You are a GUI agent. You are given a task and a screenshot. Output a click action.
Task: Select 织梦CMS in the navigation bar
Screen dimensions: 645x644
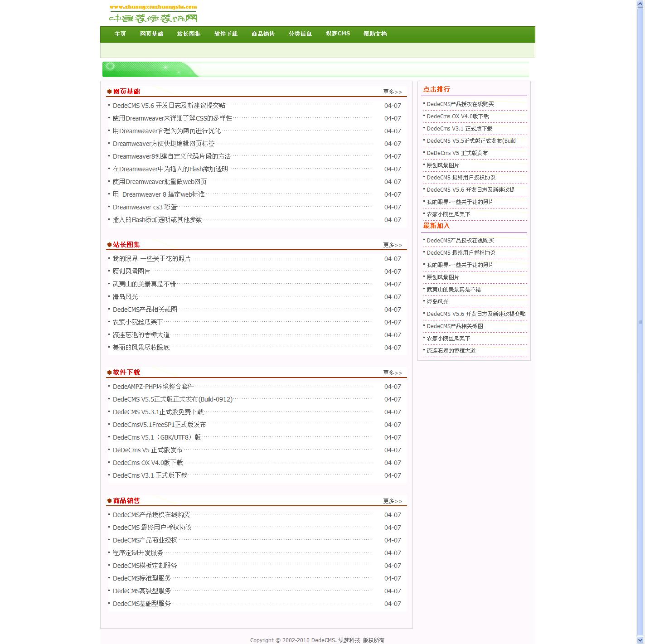coord(338,34)
